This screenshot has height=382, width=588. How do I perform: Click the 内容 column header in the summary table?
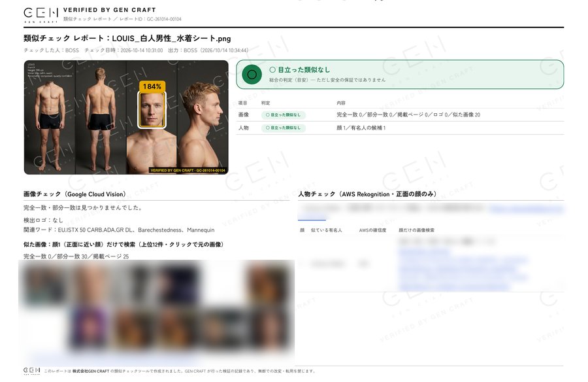(341, 103)
